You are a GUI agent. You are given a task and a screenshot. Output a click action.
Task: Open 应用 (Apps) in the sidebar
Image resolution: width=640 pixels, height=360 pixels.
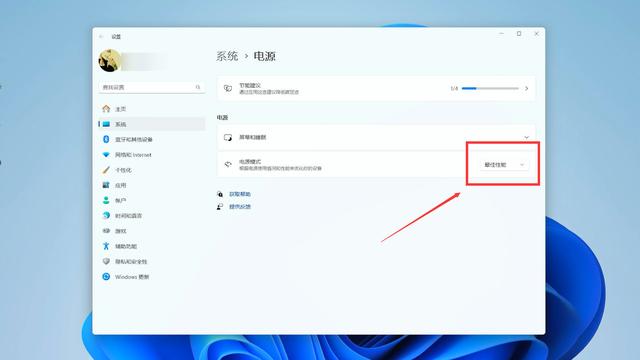(x=151, y=185)
